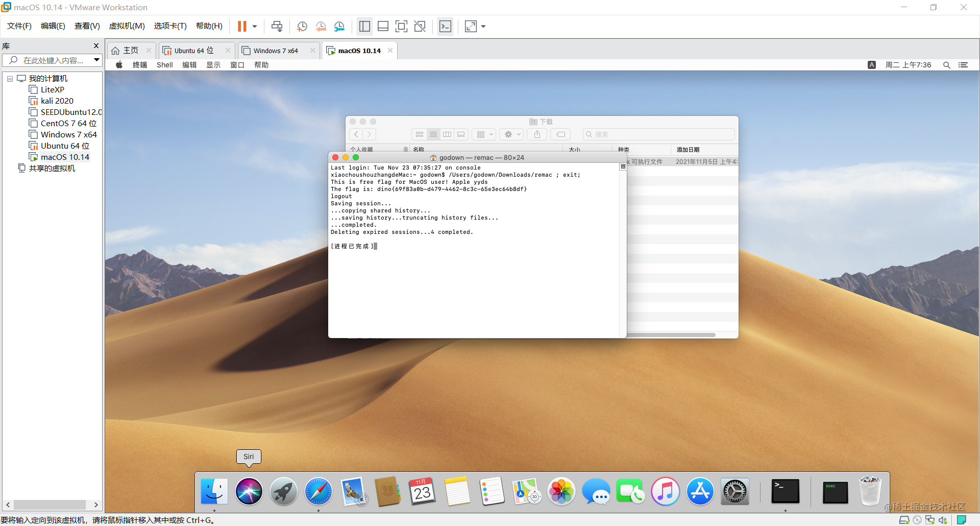Pause the virtual machine from the toolbar
This screenshot has height=526, width=980.
click(242, 26)
